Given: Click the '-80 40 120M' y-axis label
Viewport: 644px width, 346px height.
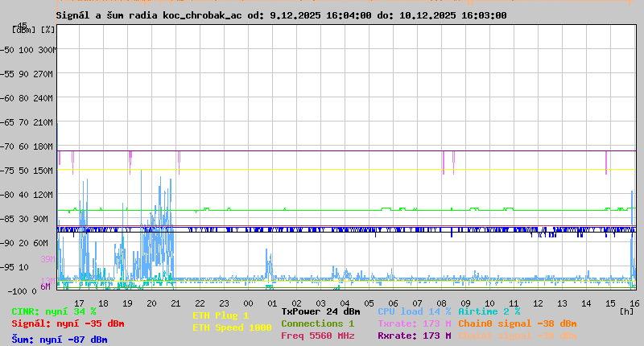Looking at the screenshot, I should coord(27,195).
